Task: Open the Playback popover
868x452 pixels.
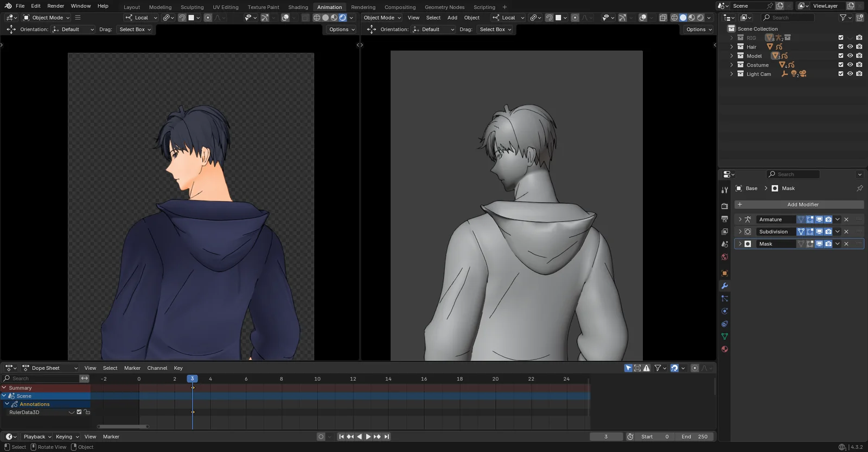Action: pyautogui.click(x=37, y=436)
